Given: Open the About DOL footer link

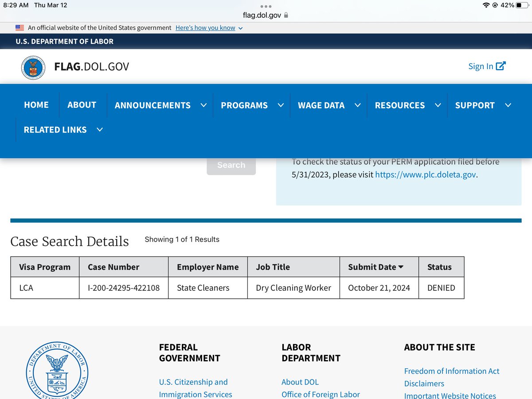Looking at the screenshot, I should coord(300,382).
